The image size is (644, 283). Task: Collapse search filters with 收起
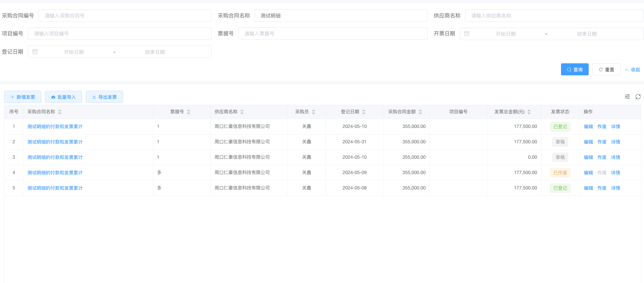(632, 69)
